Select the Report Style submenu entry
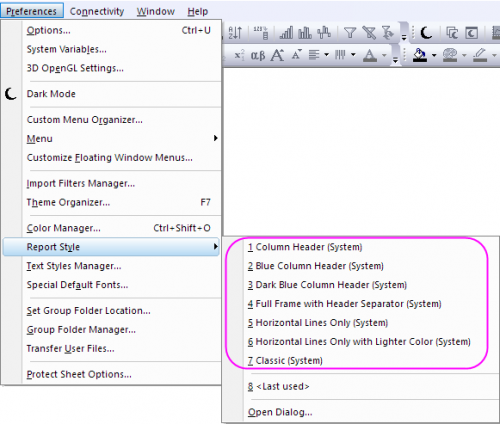Screen dimensions: 500x424 point(112,247)
